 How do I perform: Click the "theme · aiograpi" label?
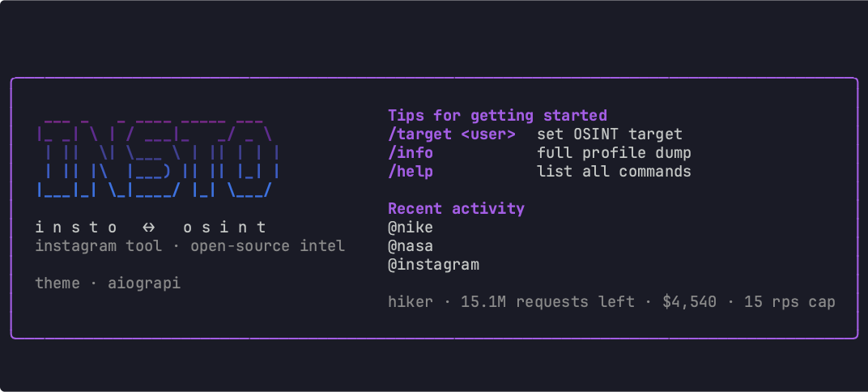(108, 283)
